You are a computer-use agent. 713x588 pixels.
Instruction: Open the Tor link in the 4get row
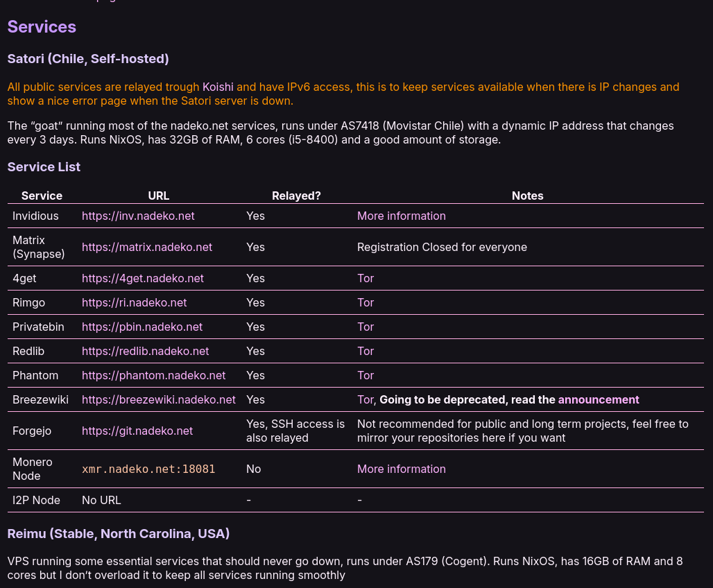click(366, 278)
